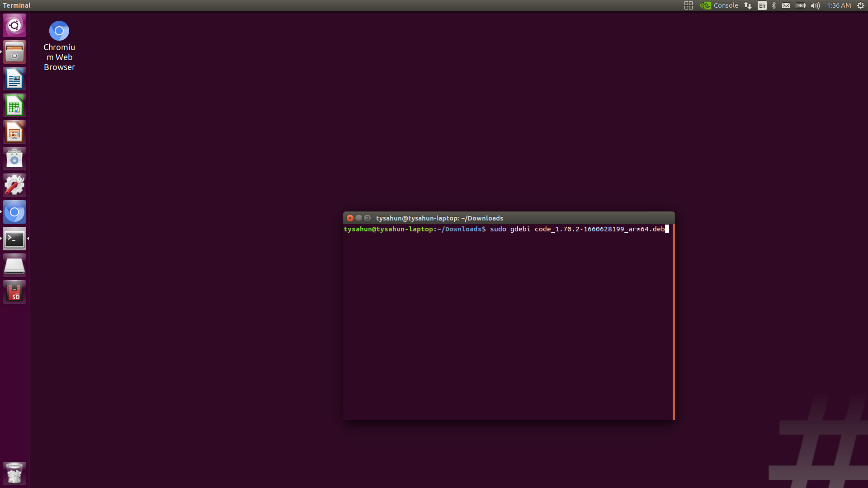Open the Ubuntu Dash launcher
Viewport: 868px width, 488px height.
click(14, 25)
